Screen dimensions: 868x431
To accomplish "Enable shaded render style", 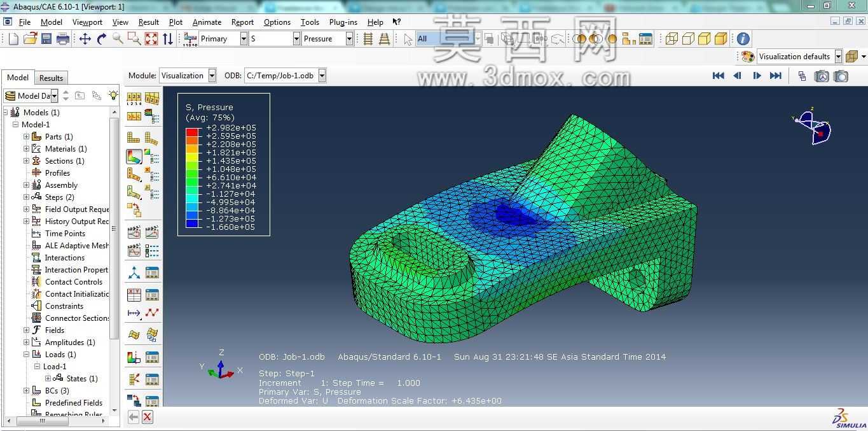I will [721, 39].
